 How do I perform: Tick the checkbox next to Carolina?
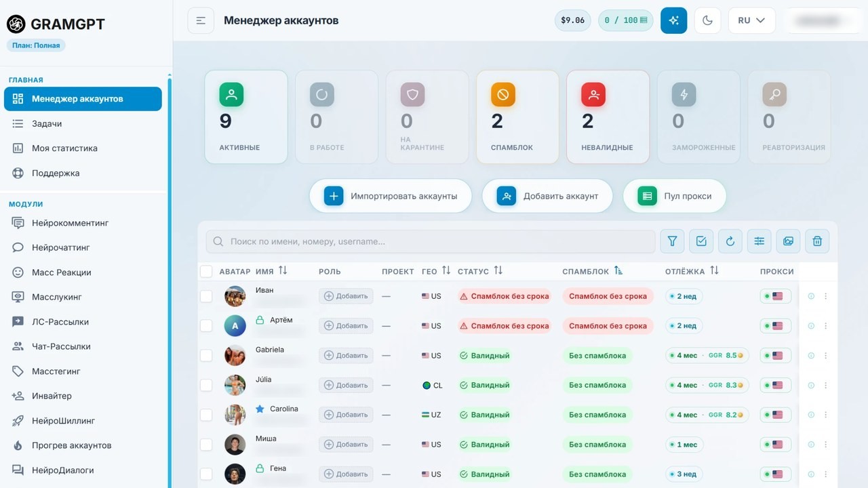206,415
